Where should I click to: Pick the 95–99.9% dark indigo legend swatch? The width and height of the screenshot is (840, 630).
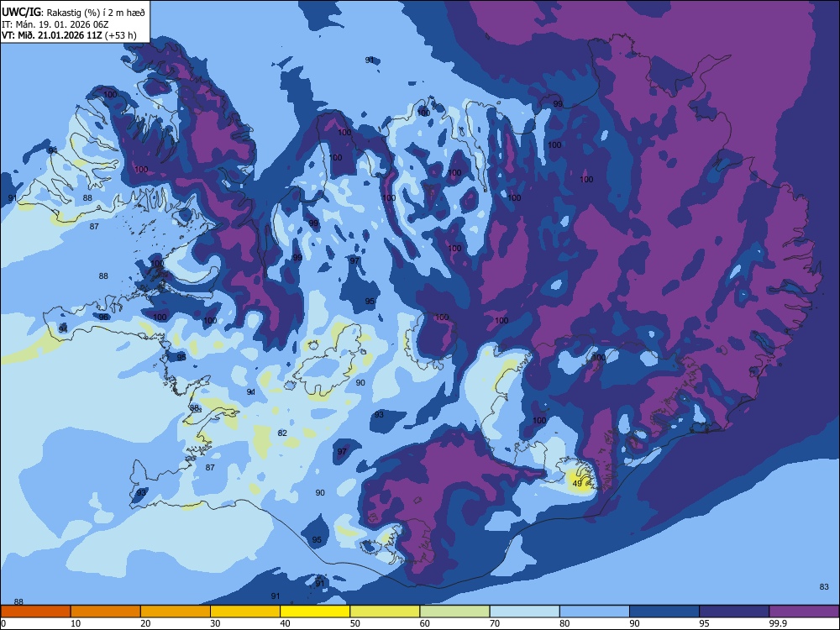coord(734,612)
